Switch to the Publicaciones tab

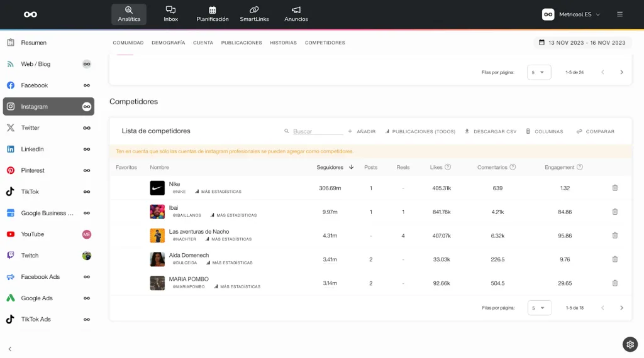click(x=241, y=43)
